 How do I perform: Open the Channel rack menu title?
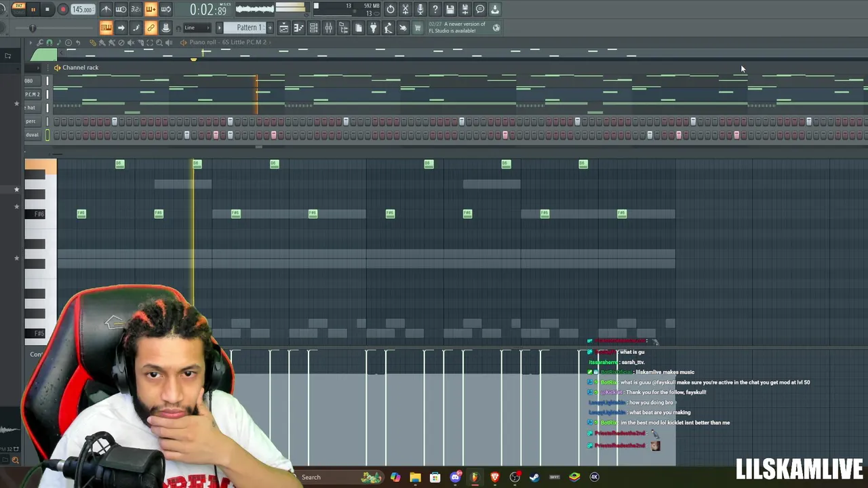[x=80, y=68]
